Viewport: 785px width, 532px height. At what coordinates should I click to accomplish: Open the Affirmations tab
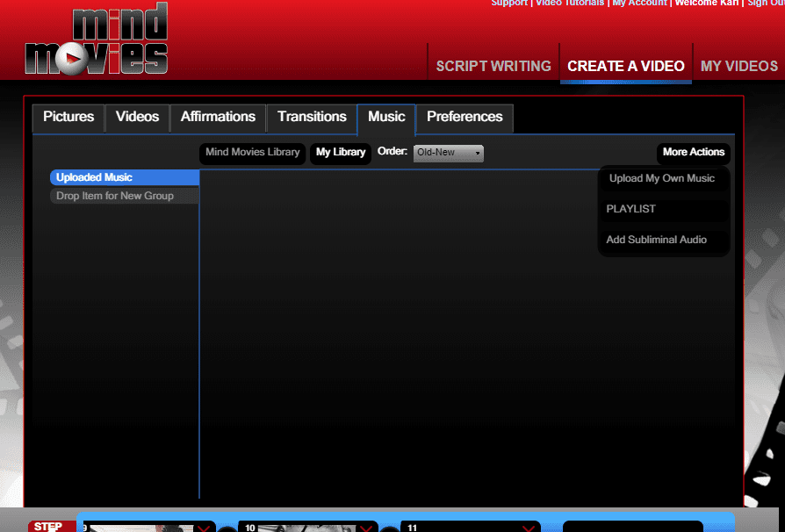point(218,118)
